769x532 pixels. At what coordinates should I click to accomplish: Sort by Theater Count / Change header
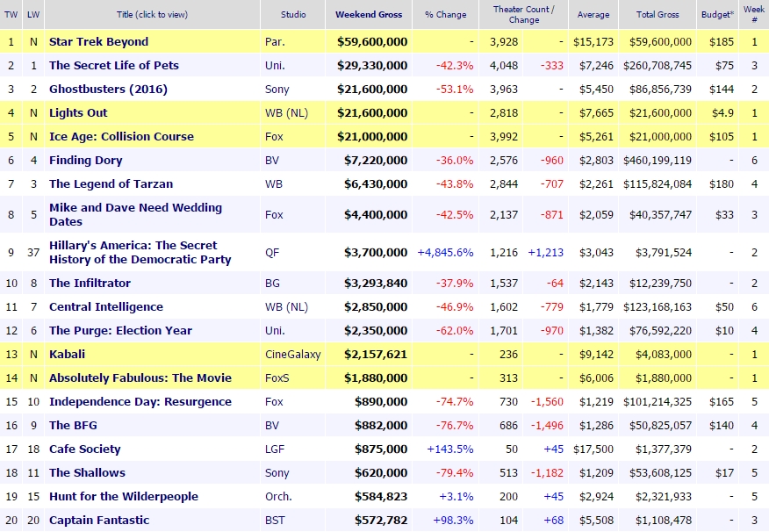point(524,15)
